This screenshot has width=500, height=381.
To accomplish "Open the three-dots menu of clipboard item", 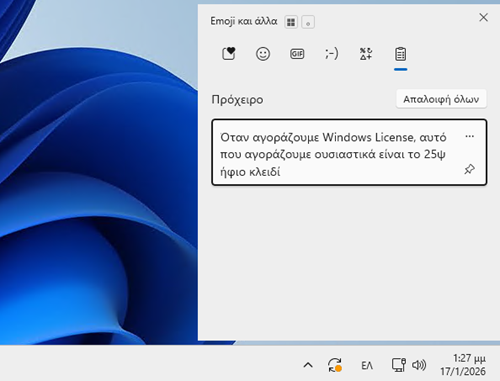I will coord(470,136).
